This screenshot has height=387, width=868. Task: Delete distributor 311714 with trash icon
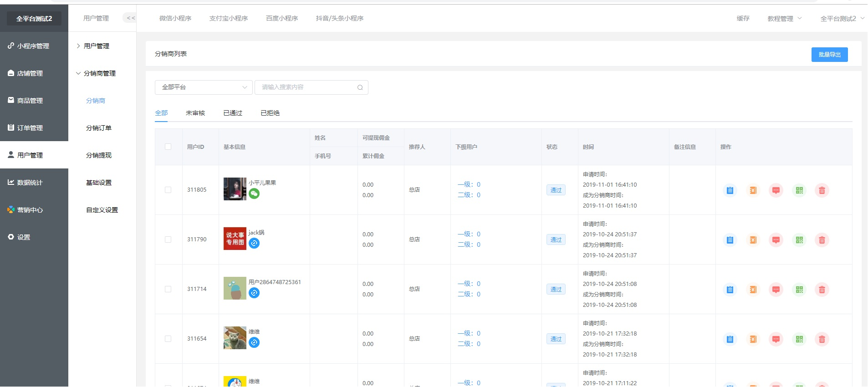tap(822, 290)
